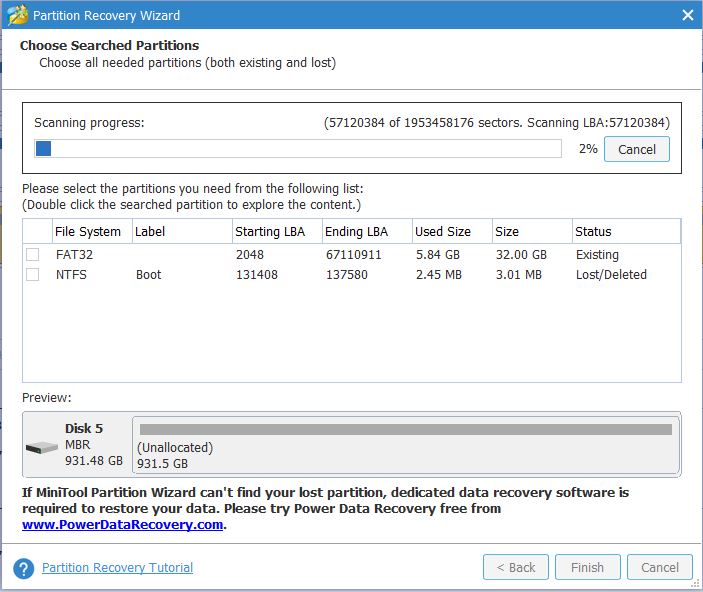Click the Disk 5 label
This screenshot has width=703, height=592.
coord(84,428)
